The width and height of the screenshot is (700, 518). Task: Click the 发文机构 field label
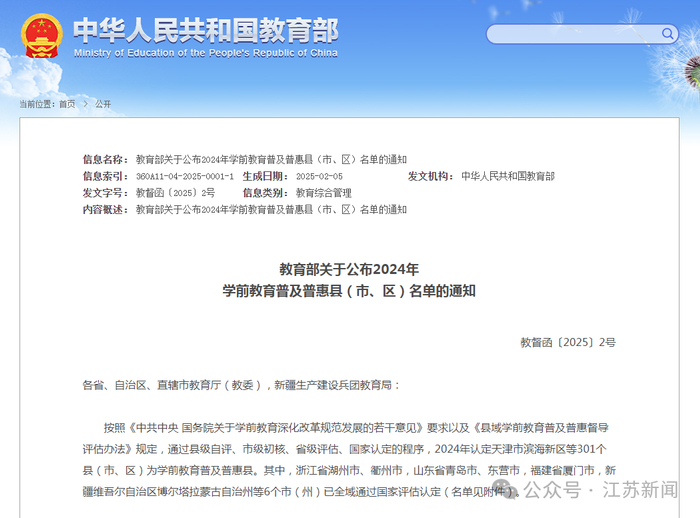click(x=430, y=176)
